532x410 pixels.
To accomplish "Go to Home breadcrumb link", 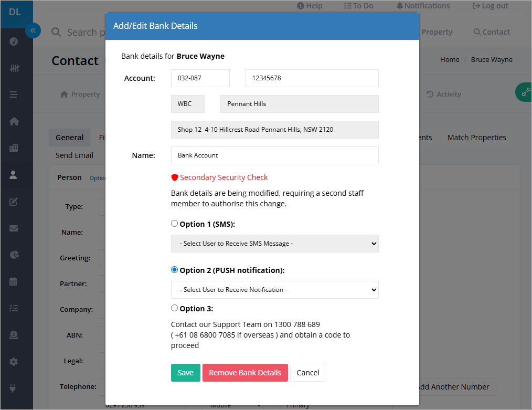I will 450,60.
